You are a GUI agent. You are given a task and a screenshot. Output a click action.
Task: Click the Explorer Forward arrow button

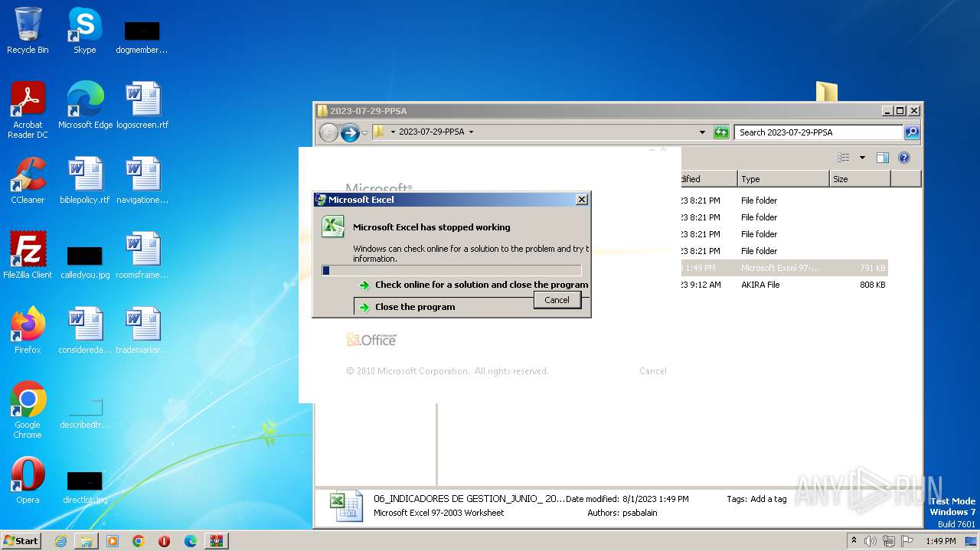(x=350, y=132)
